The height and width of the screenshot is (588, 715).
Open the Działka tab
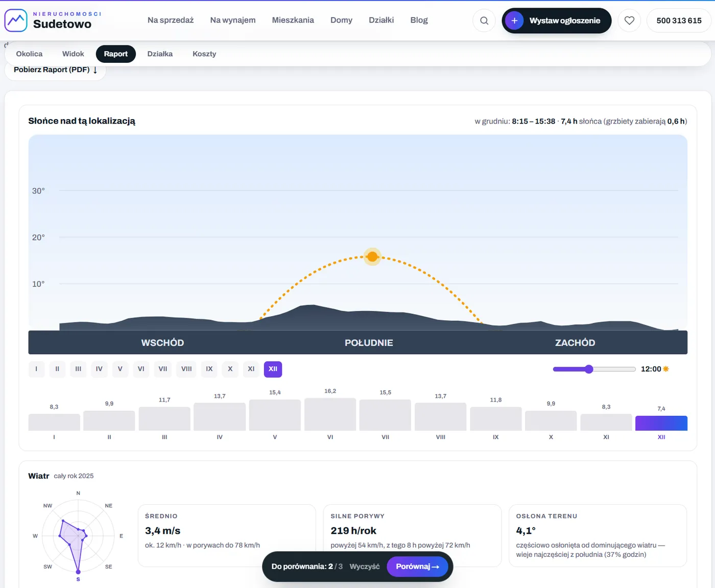tap(160, 54)
